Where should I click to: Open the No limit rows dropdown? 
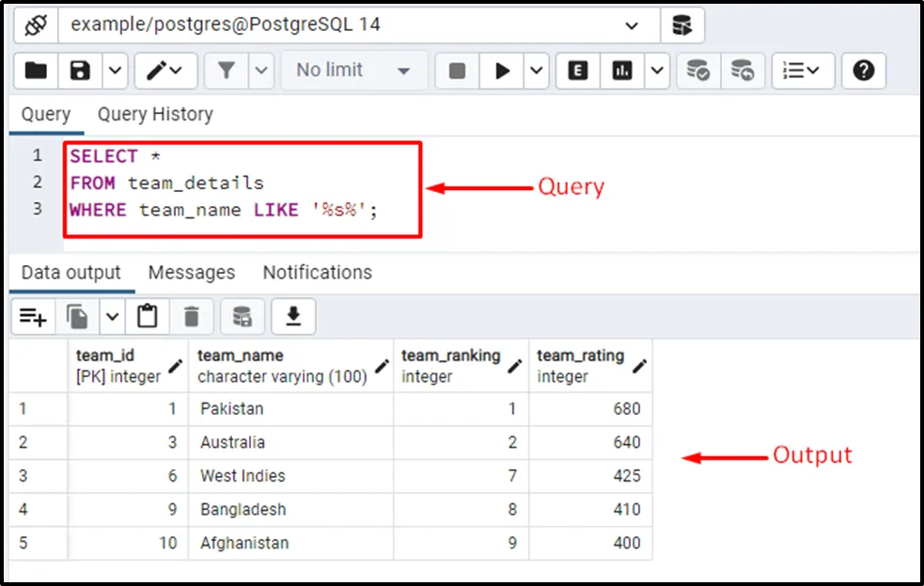tap(353, 71)
